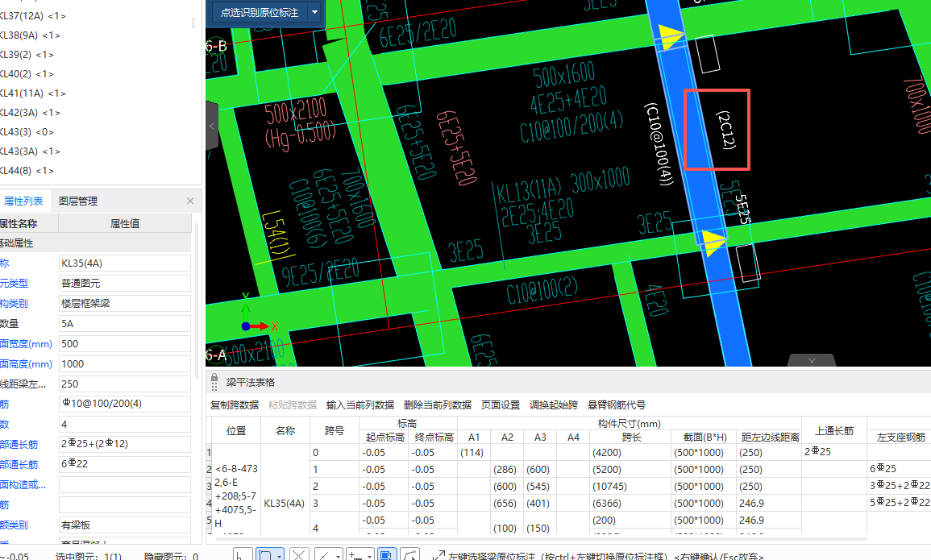
Task: Switch to the 图层管理 tab
Action: [x=77, y=201]
